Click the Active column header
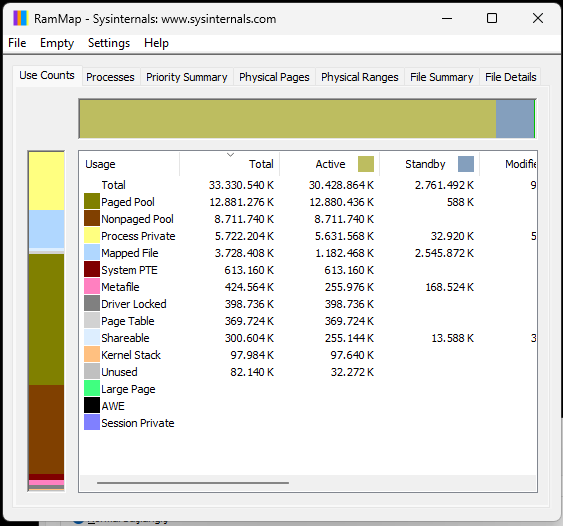The height and width of the screenshot is (526, 563). click(330, 164)
